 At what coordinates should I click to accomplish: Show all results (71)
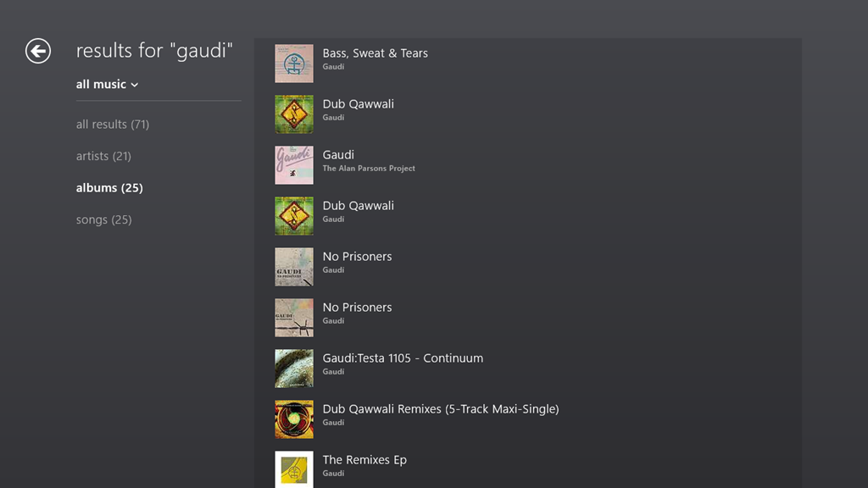[x=113, y=125]
